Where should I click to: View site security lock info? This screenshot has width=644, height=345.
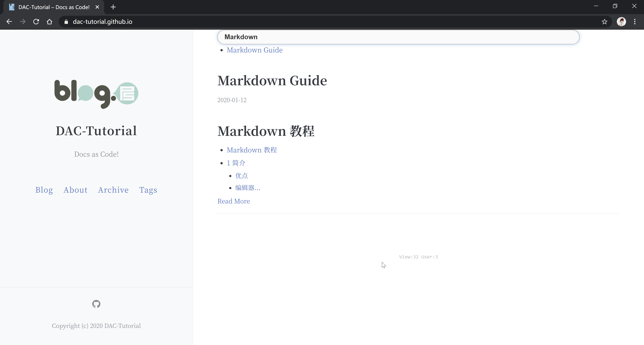click(x=66, y=22)
